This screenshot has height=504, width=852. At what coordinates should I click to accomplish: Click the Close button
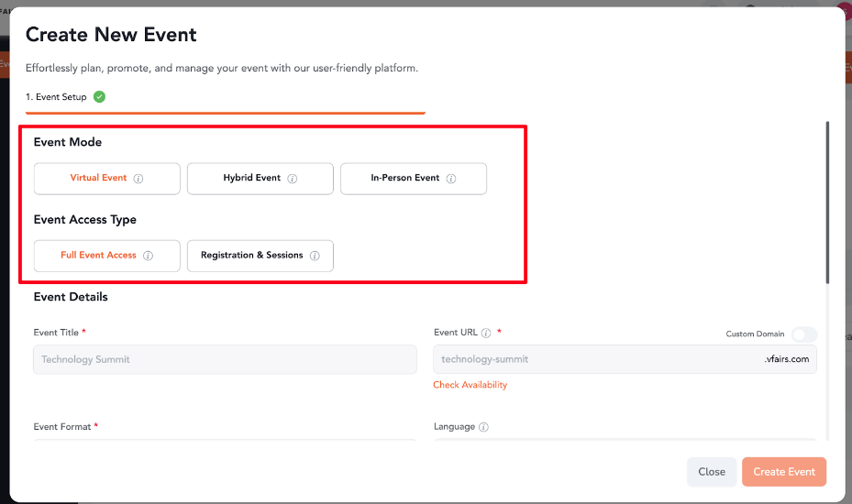tap(712, 472)
